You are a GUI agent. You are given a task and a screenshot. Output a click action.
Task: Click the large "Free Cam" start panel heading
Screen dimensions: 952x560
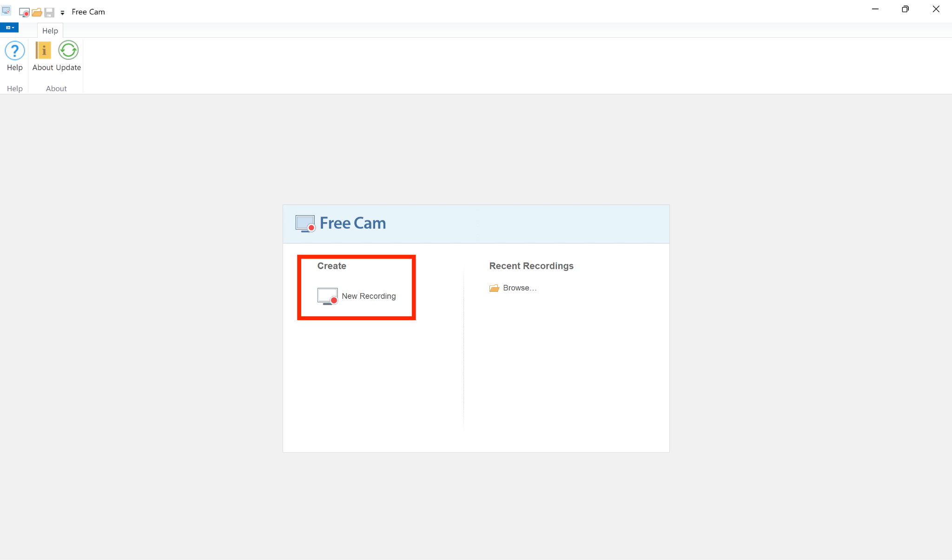point(353,224)
